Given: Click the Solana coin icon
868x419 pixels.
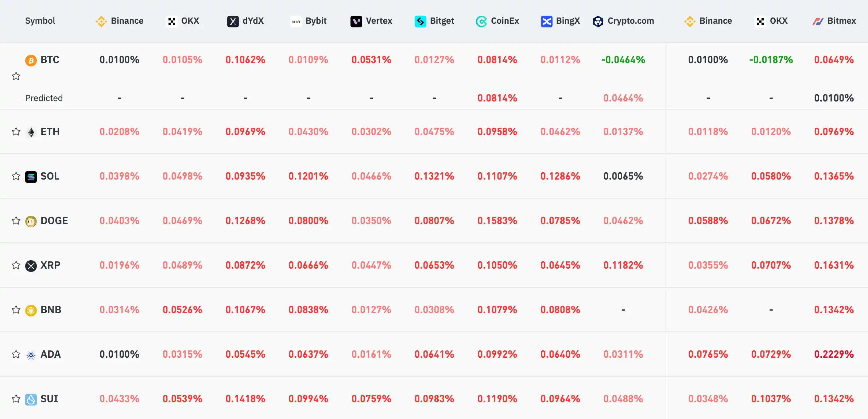Looking at the screenshot, I should point(31,177).
